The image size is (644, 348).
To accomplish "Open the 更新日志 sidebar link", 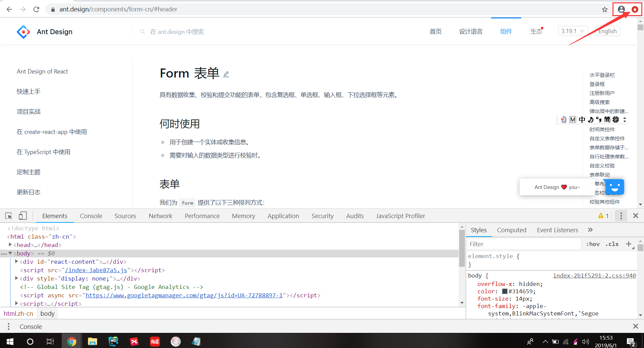I will pyautogui.click(x=29, y=192).
